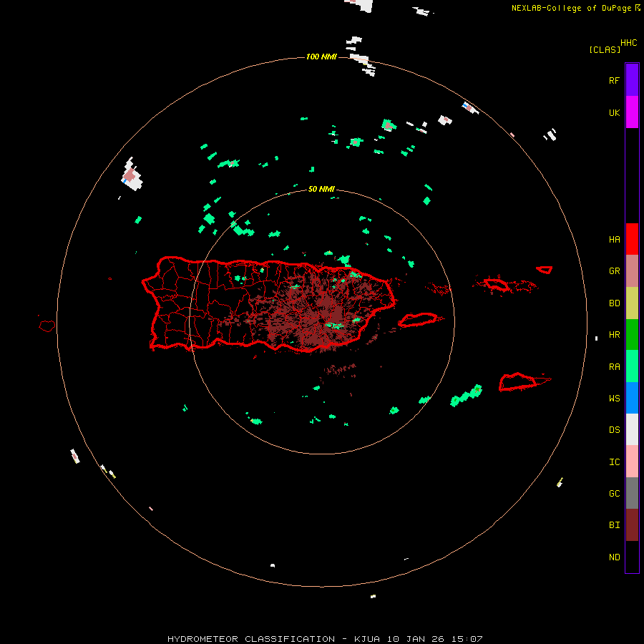Click the NEXLAB-College of DuPage credit text
The image size is (644, 644).
(x=571, y=8)
